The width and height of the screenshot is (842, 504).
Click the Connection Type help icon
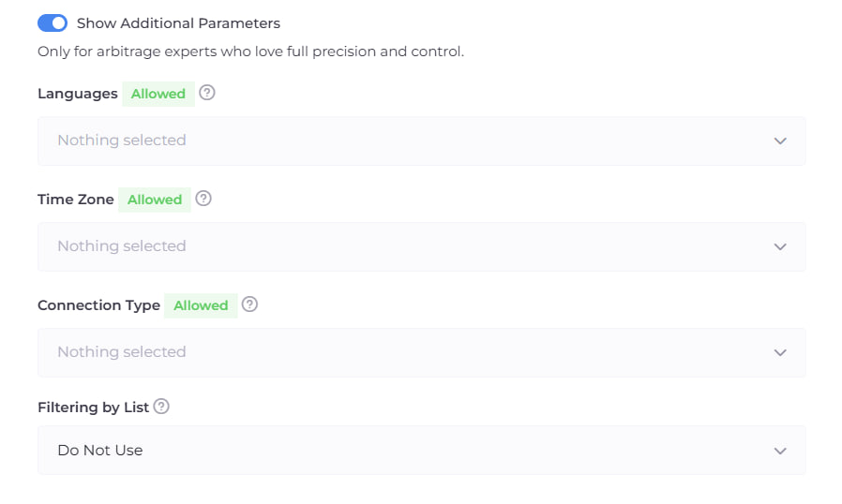[249, 304]
